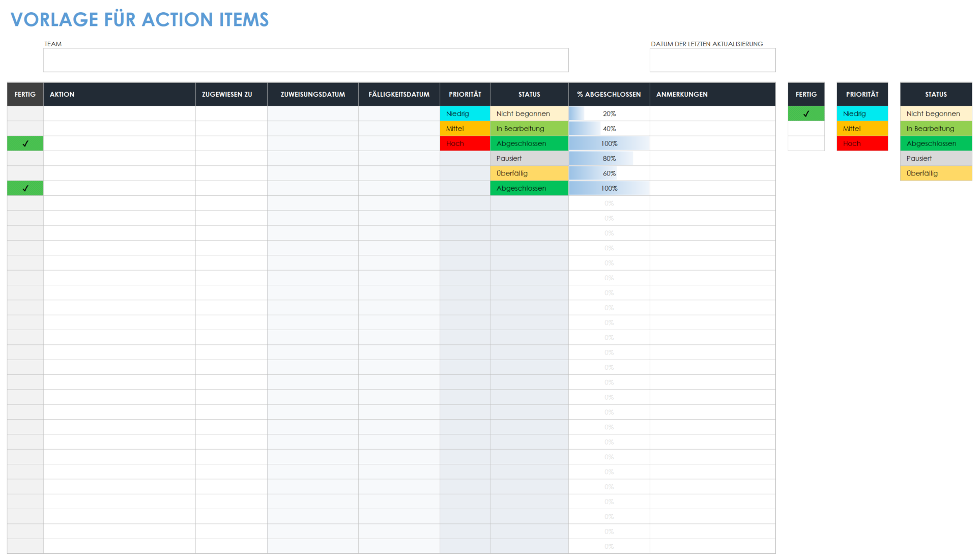Viewport: 980px width, 559px height.
Task: Select the ANMERKUNGEN column header
Action: point(712,94)
